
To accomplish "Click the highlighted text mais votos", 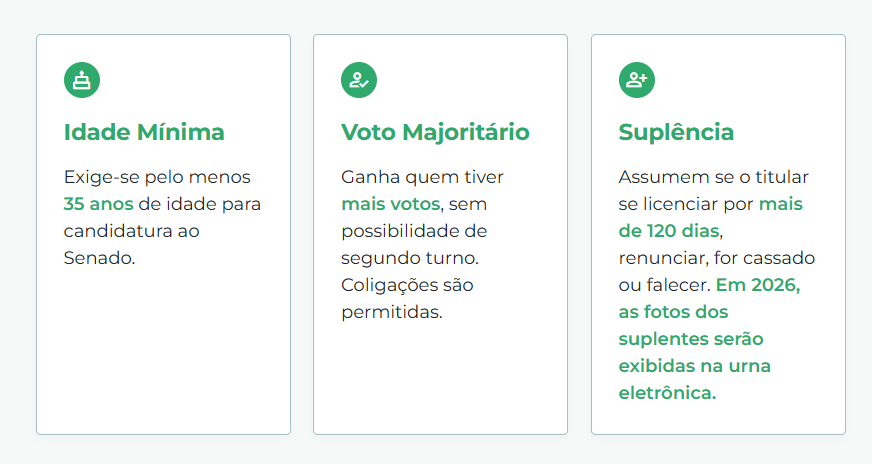I will (390, 204).
